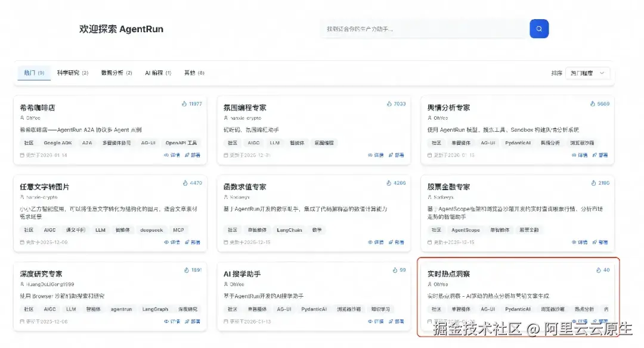Click flame popularity 5669 on 舆情分析专家 card
This screenshot has width=644, height=348.
click(x=600, y=104)
